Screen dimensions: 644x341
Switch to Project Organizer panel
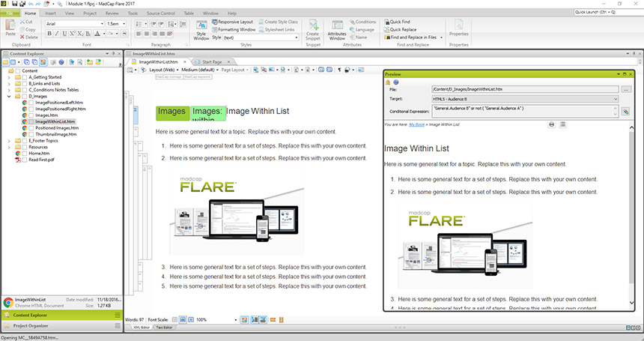[61, 326]
